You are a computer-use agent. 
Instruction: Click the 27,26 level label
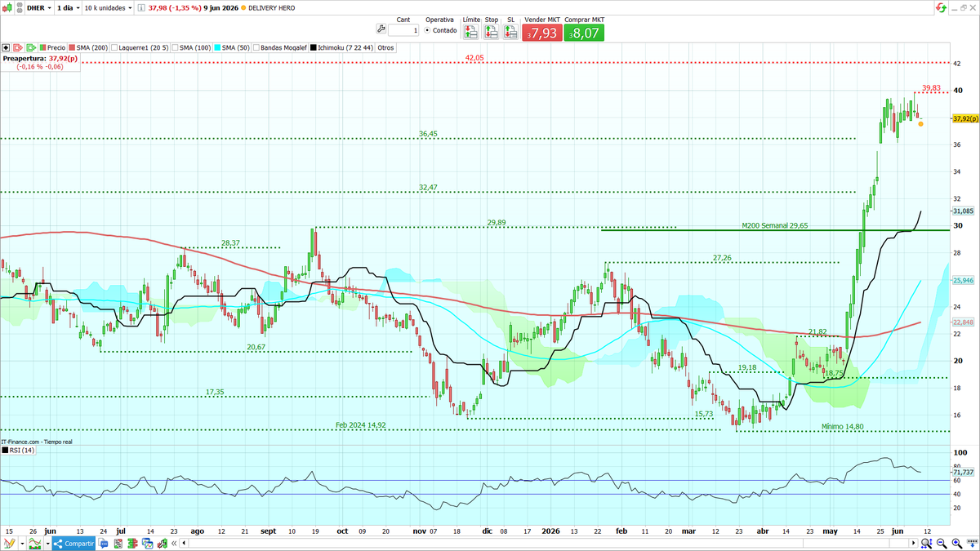pyautogui.click(x=722, y=258)
